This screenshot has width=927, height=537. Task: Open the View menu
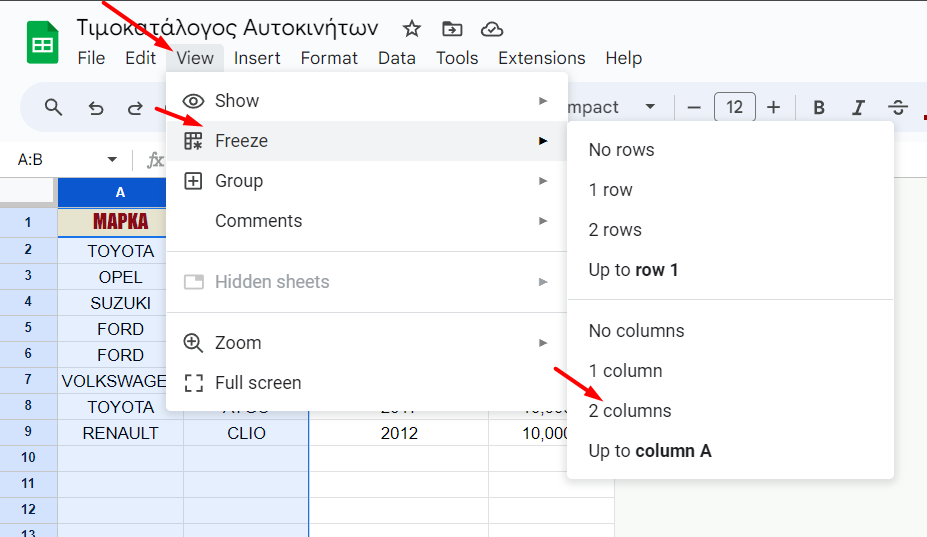pyautogui.click(x=195, y=58)
